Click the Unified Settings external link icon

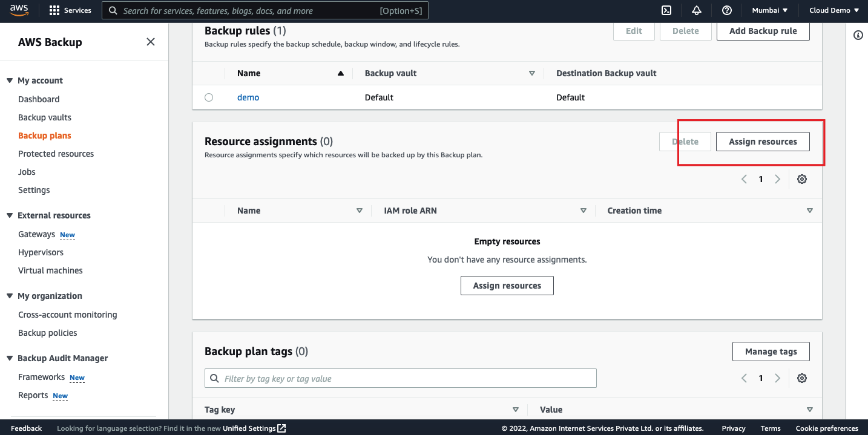point(281,428)
